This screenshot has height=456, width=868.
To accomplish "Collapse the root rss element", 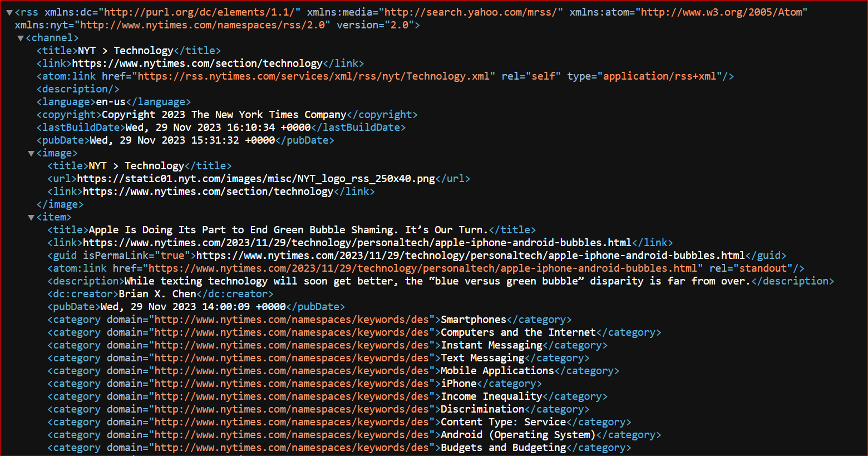I will coord(9,11).
